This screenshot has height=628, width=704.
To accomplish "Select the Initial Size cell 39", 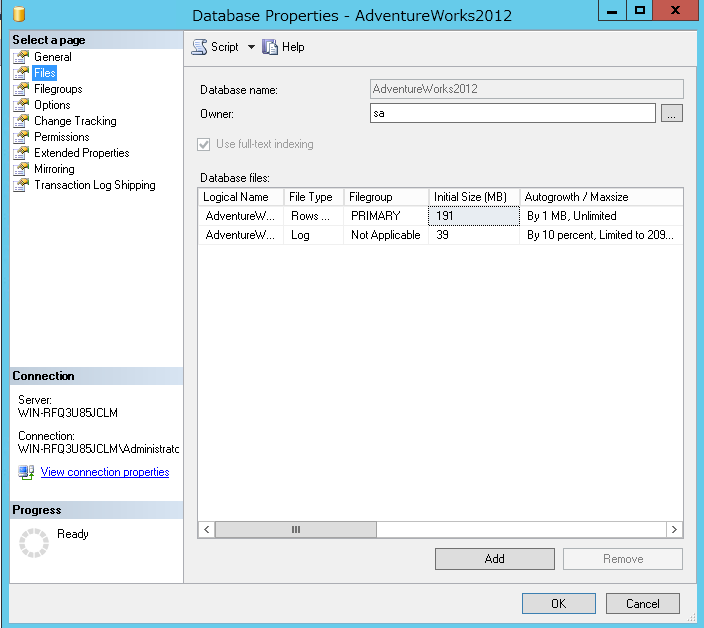I will 474,235.
